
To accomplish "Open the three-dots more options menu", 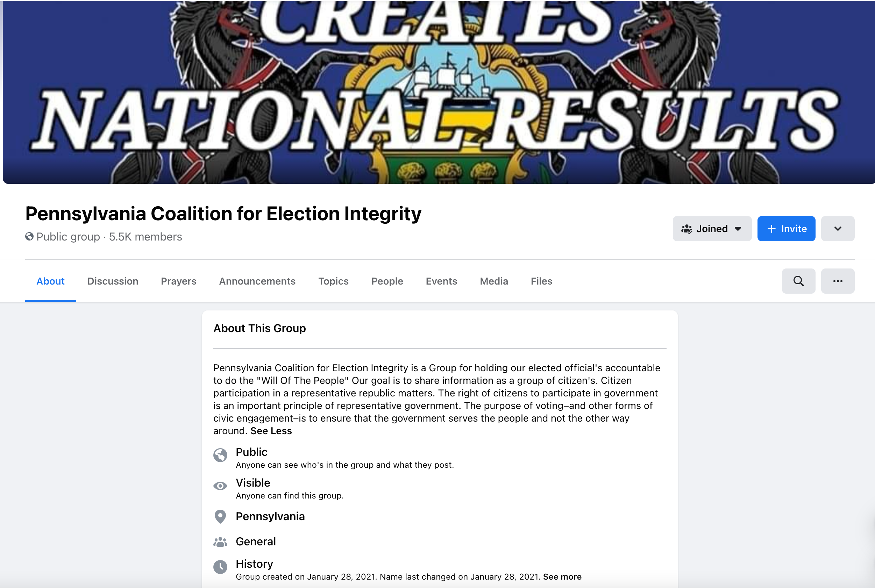I will (838, 281).
